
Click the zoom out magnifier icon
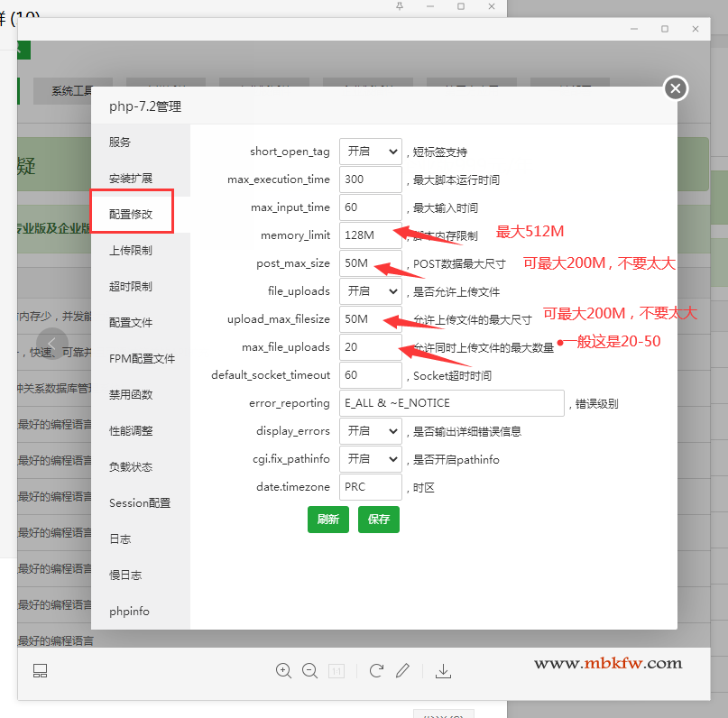(309, 670)
